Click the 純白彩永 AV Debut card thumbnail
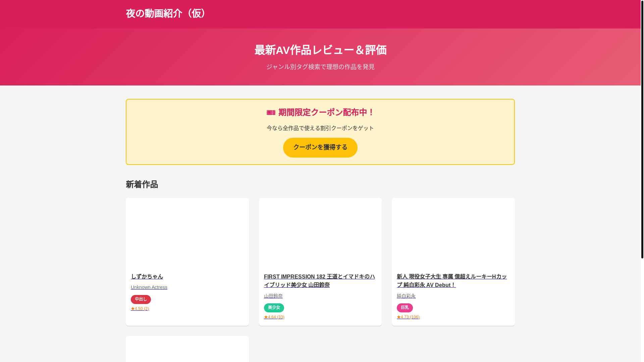This screenshot has height=362, width=644. (453, 233)
